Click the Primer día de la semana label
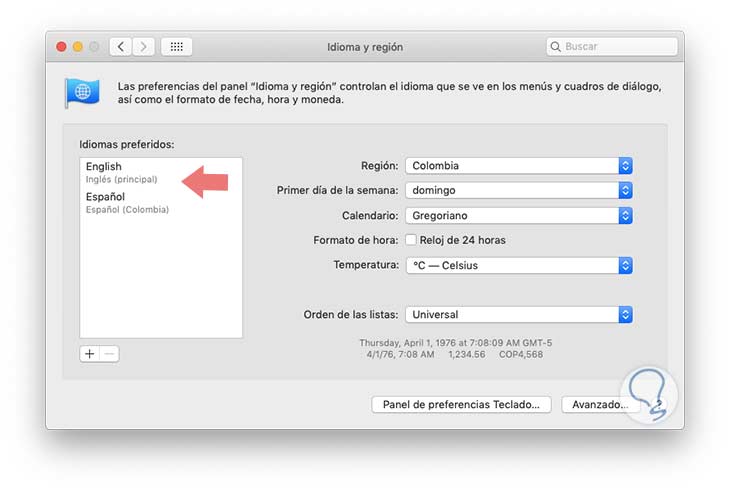Screen dimensions: 730x490 338,191
